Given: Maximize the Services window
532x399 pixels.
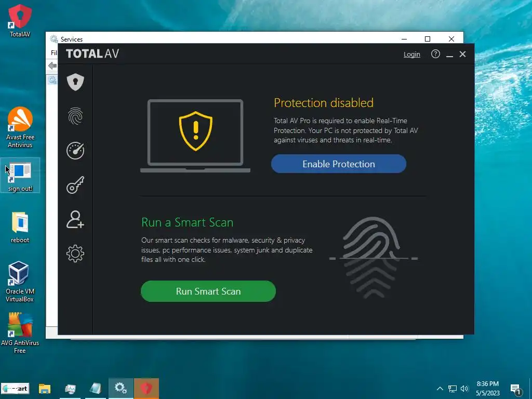Looking at the screenshot, I should pos(428,39).
